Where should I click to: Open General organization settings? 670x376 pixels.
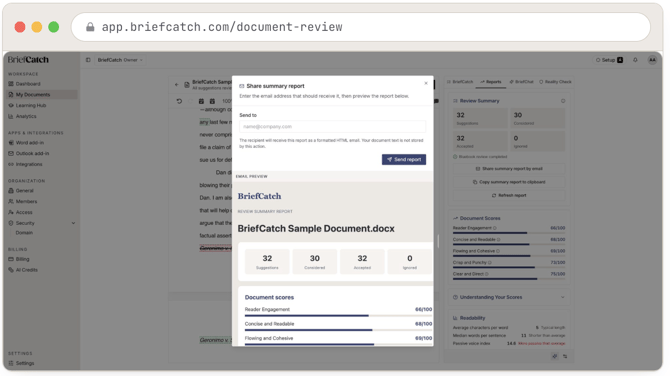click(21, 191)
